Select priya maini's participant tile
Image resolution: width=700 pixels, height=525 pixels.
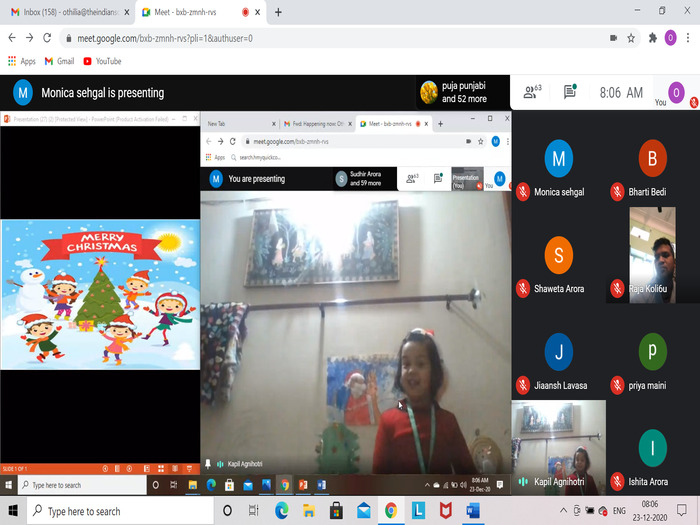coord(652,352)
